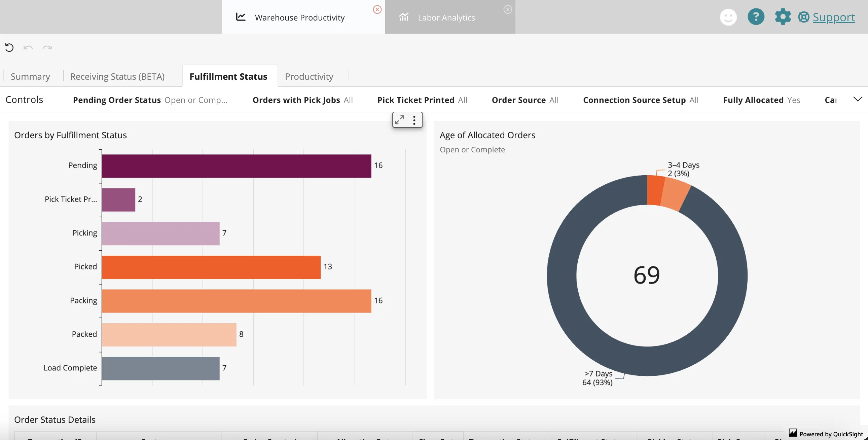Open the chart's three-dot options menu
This screenshot has height=440, width=868.
pos(414,120)
